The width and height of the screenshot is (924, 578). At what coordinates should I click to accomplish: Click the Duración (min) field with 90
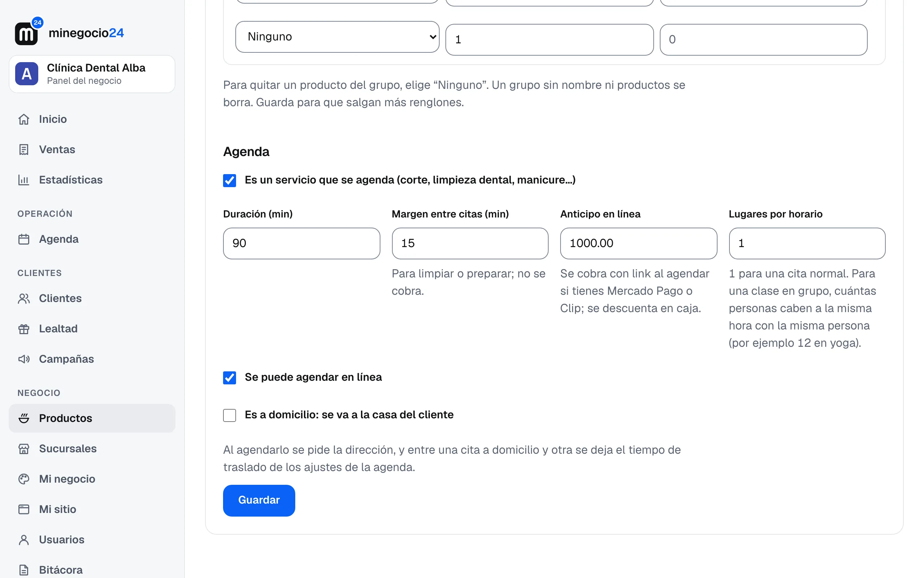[302, 243]
